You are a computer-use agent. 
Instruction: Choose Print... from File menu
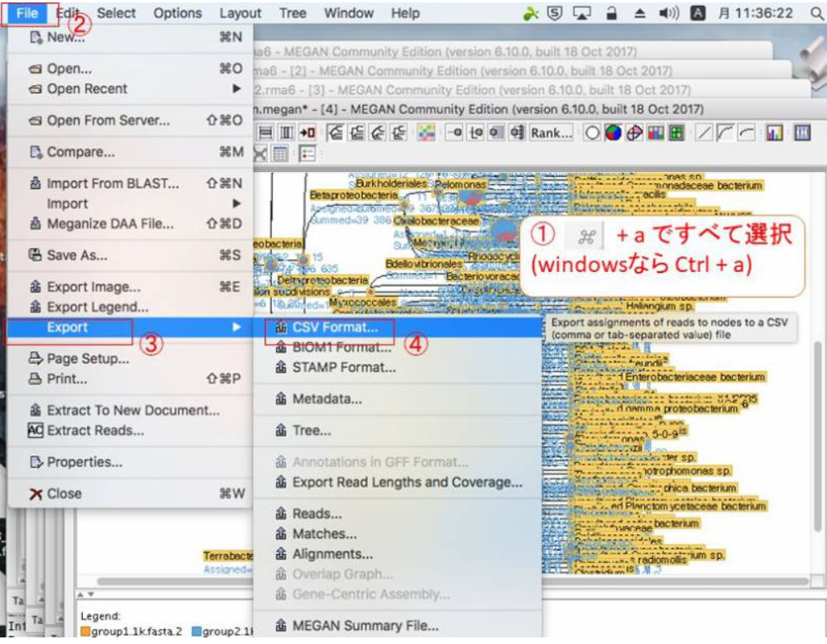click(x=131, y=379)
